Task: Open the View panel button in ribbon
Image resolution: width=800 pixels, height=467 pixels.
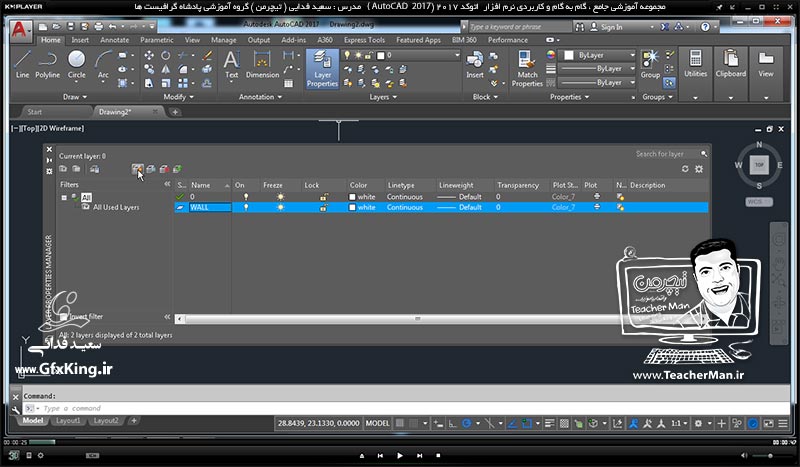Action: click(x=766, y=65)
